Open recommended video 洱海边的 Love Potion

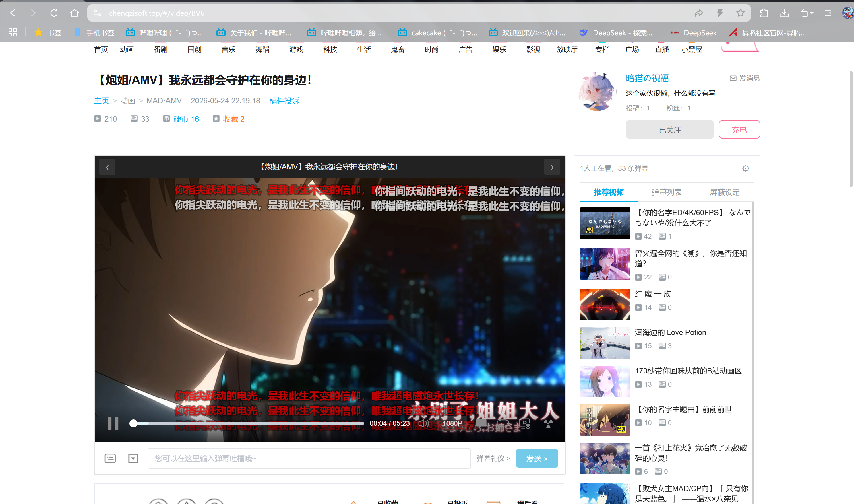[670, 332]
